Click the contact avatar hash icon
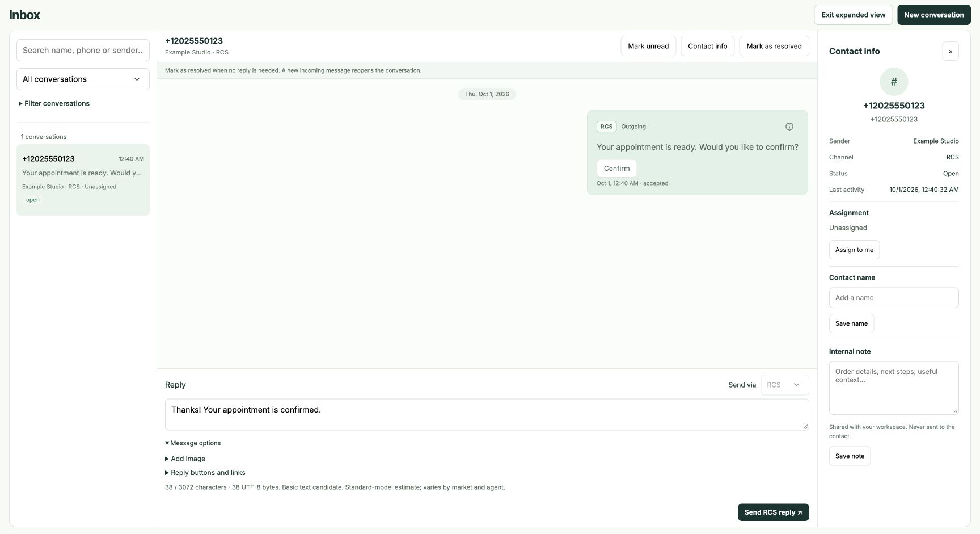This screenshot has width=980, height=534. point(894,82)
